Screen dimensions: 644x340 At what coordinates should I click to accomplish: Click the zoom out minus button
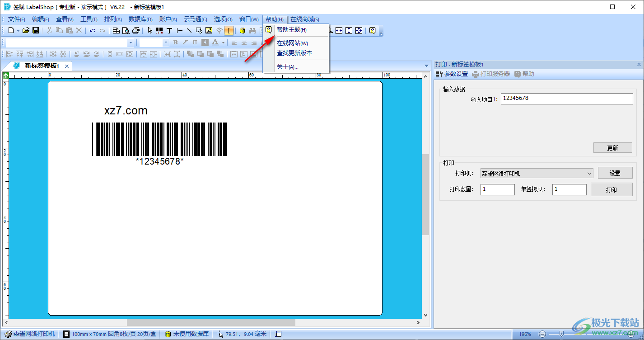(542, 334)
